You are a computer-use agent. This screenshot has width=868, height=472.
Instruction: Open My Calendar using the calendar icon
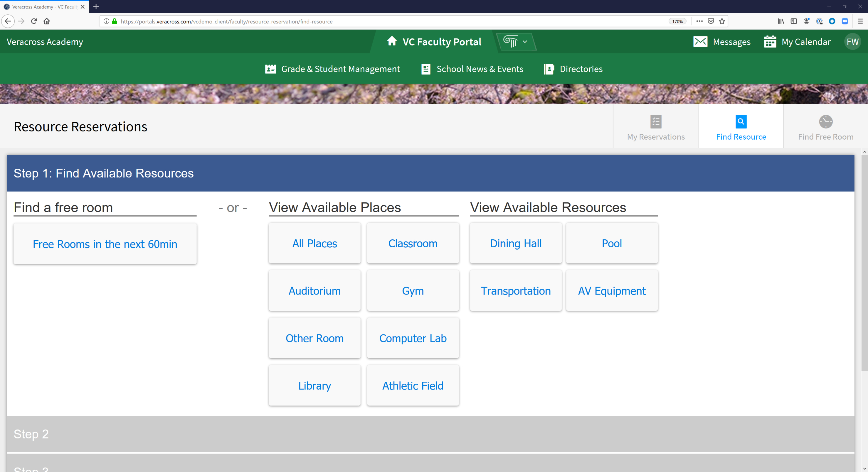point(770,41)
